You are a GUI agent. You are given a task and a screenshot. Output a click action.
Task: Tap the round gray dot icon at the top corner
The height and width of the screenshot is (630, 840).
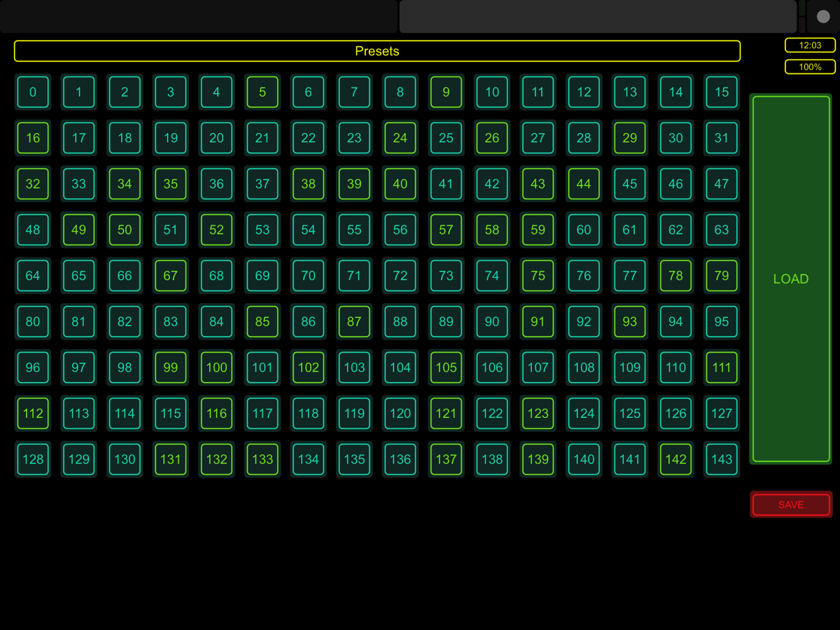pyautogui.click(x=823, y=16)
